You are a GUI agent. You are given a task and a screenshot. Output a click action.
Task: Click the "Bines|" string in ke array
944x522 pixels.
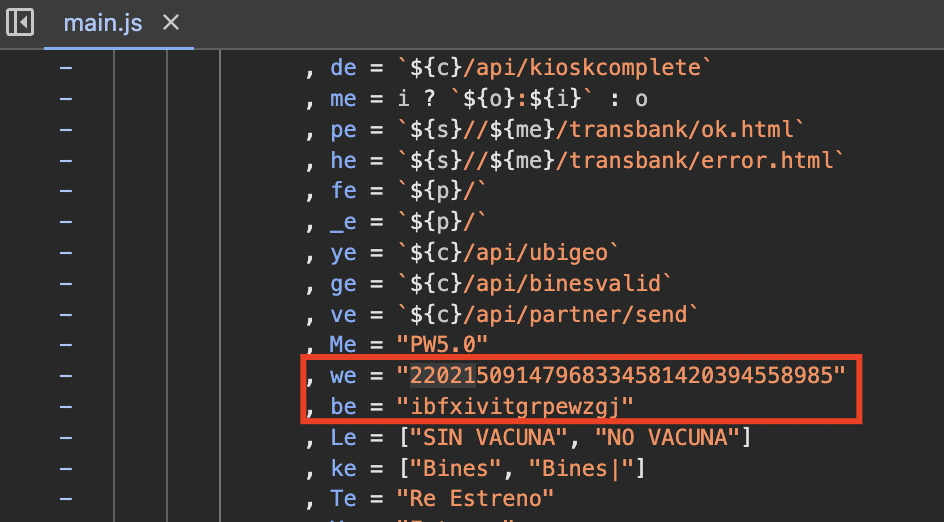tap(581, 468)
